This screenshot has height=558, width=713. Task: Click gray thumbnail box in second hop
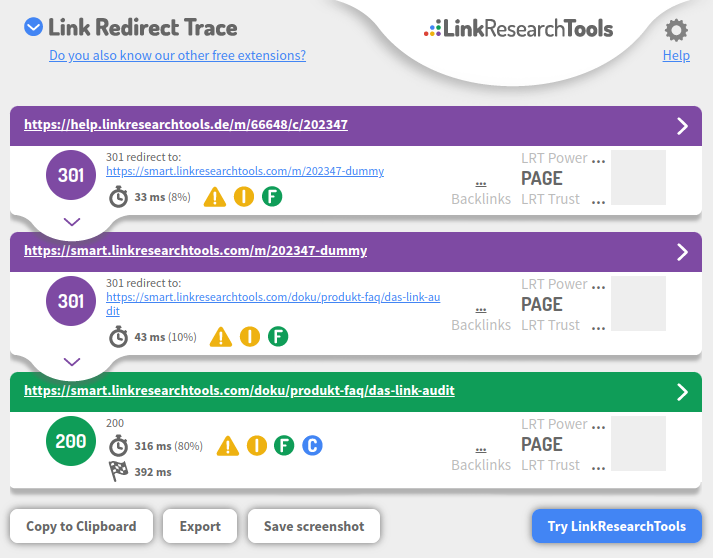click(638, 303)
